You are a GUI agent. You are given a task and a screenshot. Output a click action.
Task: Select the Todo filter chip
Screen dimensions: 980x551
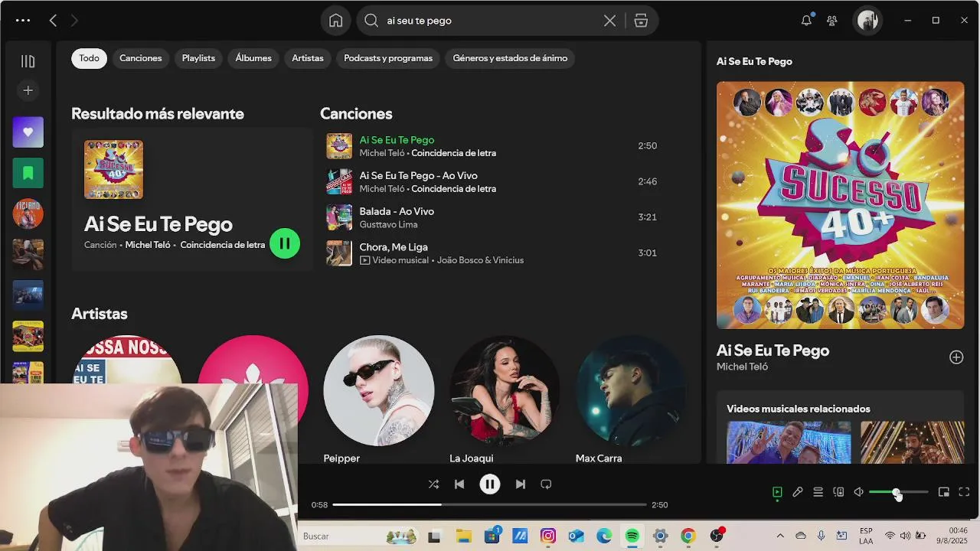pos(89,58)
